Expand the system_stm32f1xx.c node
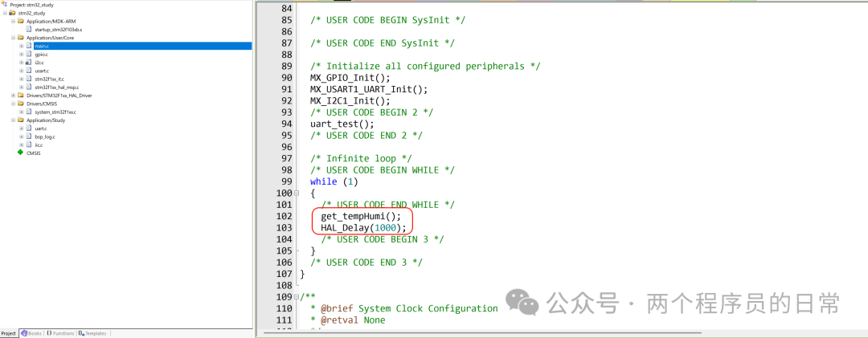The width and height of the screenshot is (868, 338). (x=21, y=112)
